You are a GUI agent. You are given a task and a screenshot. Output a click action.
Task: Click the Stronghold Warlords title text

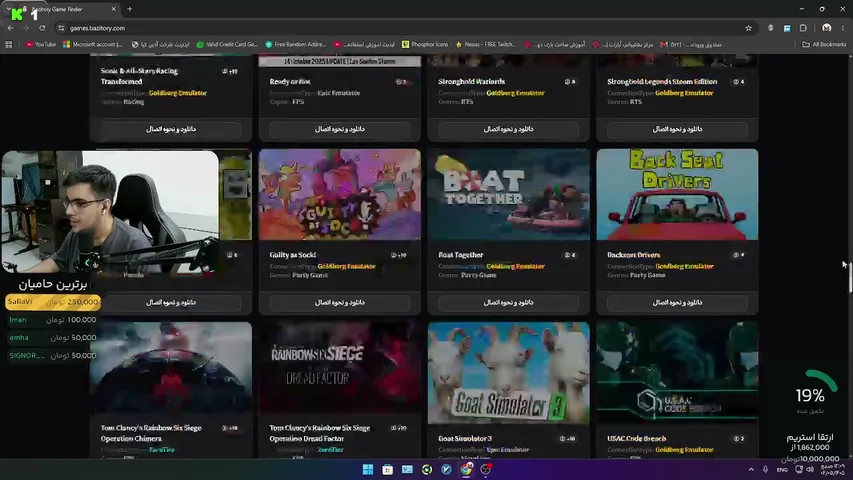click(x=471, y=82)
